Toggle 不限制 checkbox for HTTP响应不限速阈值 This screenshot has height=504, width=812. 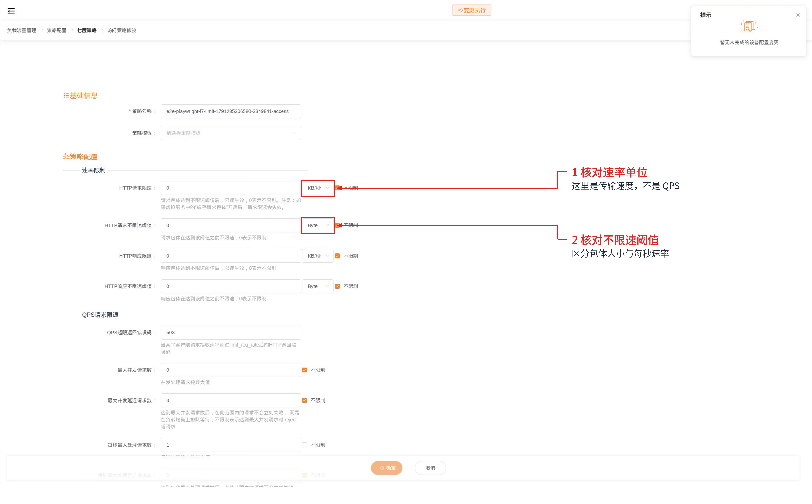click(337, 286)
